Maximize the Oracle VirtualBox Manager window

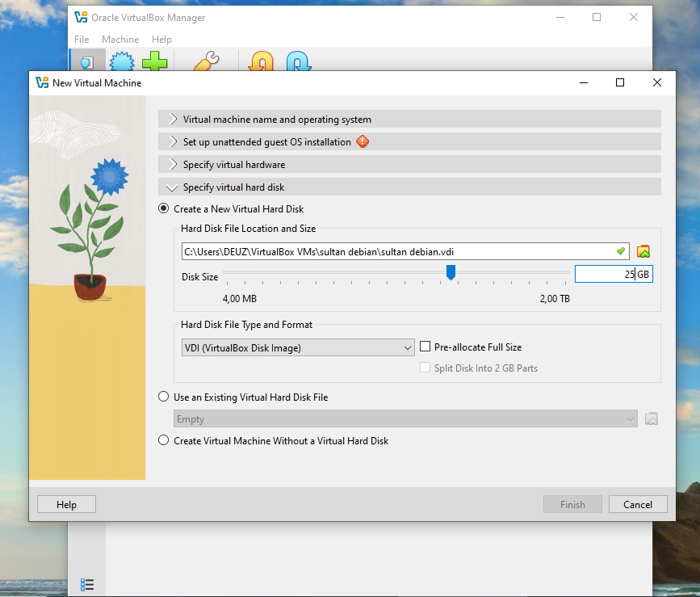597,18
